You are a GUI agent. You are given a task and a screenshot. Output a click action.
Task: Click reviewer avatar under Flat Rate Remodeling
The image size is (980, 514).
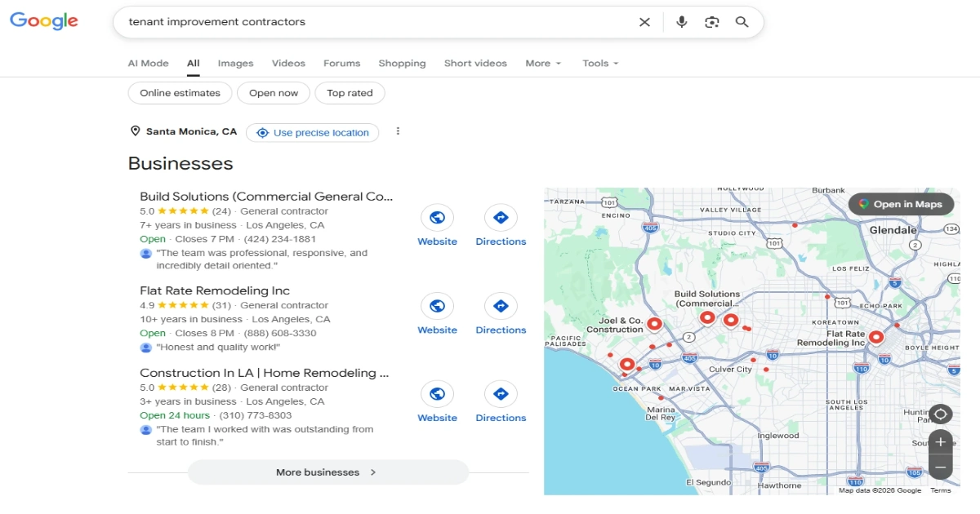(x=145, y=348)
